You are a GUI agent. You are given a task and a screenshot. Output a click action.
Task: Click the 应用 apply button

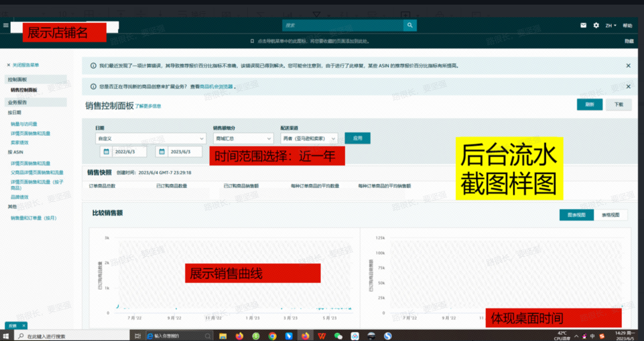coord(357,138)
